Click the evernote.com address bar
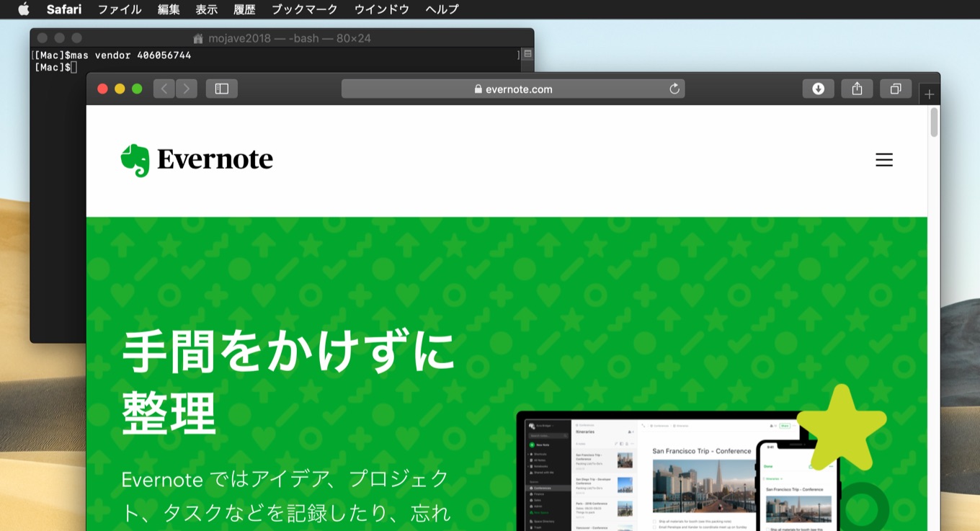980x531 pixels. (x=513, y=89)
